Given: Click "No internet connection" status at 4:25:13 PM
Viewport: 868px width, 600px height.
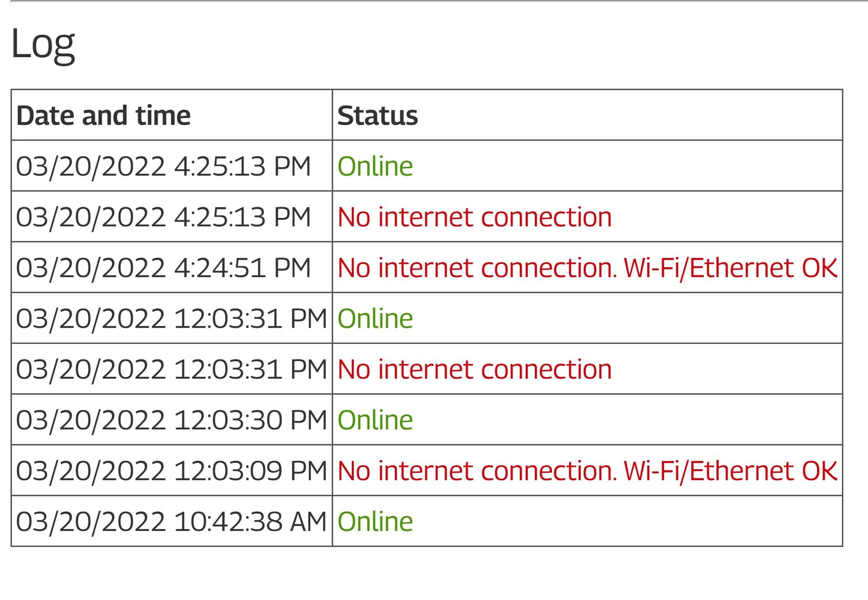Looking at the screenshot, I should click(474, 217).
